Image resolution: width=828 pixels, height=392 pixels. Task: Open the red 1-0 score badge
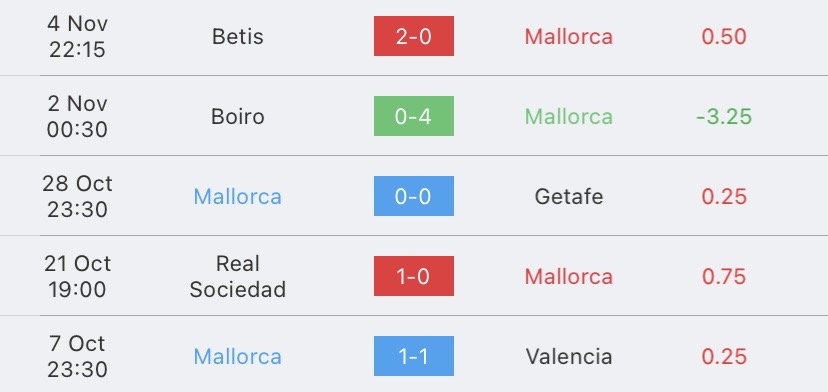click(413, 276)
